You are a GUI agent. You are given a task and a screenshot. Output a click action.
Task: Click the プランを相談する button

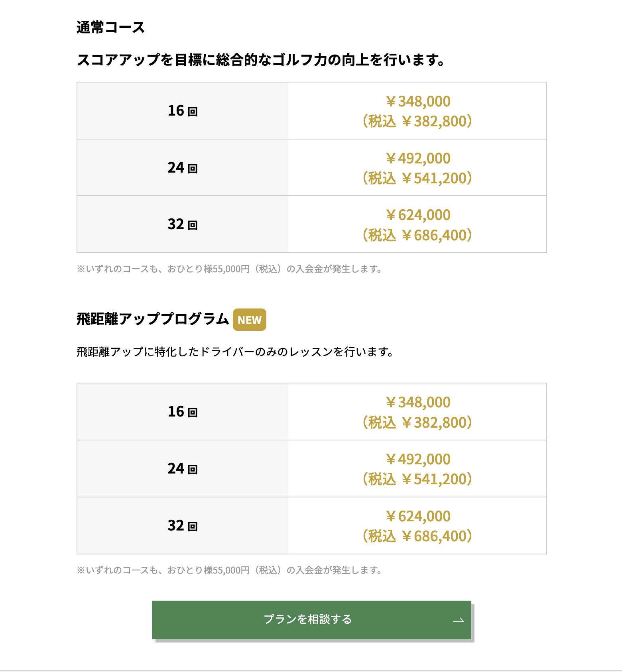307,619
